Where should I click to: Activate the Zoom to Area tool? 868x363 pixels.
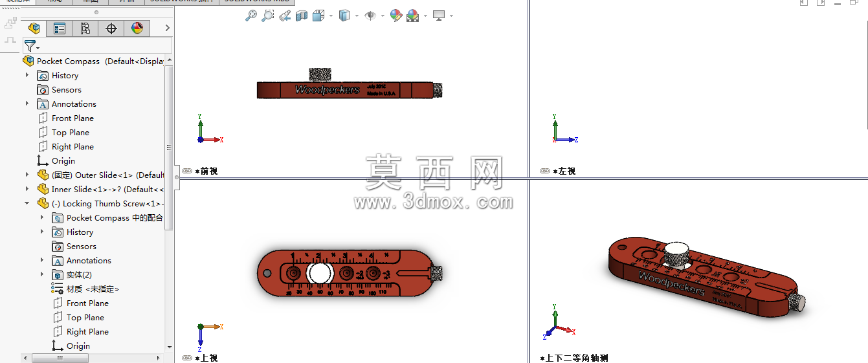click(267, 16)
